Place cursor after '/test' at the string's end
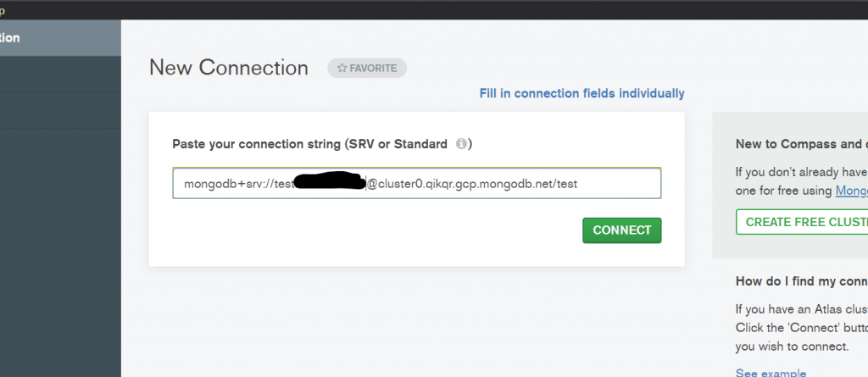The width and height of the screenshot is (868, 377). pos(579,183)
